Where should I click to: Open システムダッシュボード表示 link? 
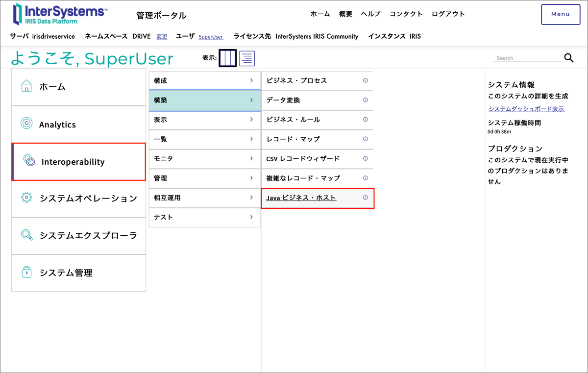[527, 109]
